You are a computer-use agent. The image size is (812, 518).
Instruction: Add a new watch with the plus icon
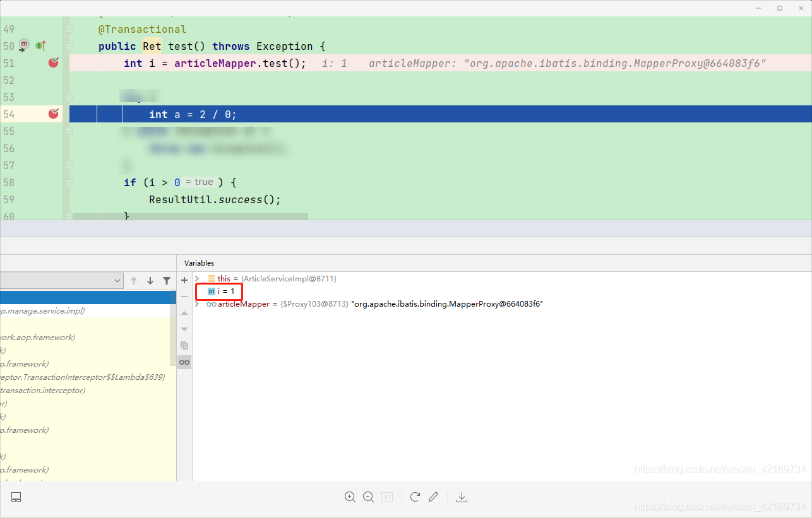(x=184, y=280)
